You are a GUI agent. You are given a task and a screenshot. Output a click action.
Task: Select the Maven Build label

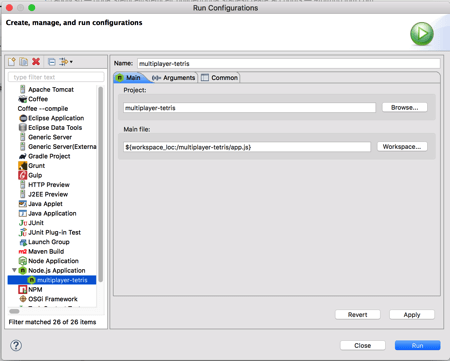46,251
